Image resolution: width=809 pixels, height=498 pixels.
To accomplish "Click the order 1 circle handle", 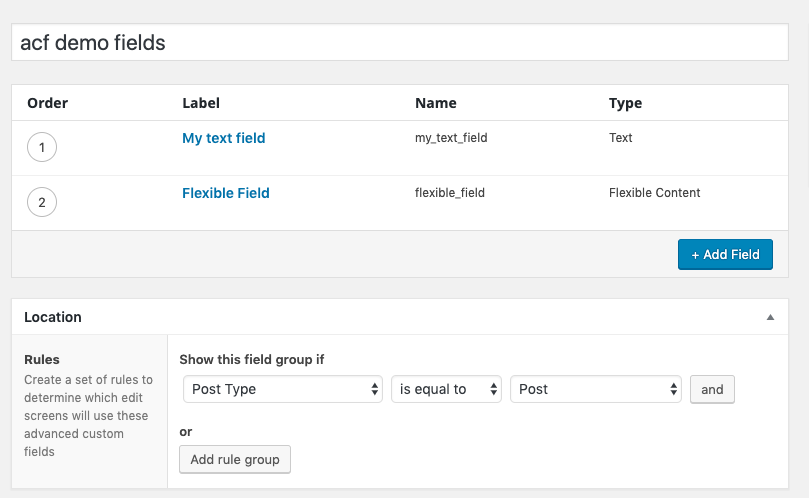I will (41, 148).
